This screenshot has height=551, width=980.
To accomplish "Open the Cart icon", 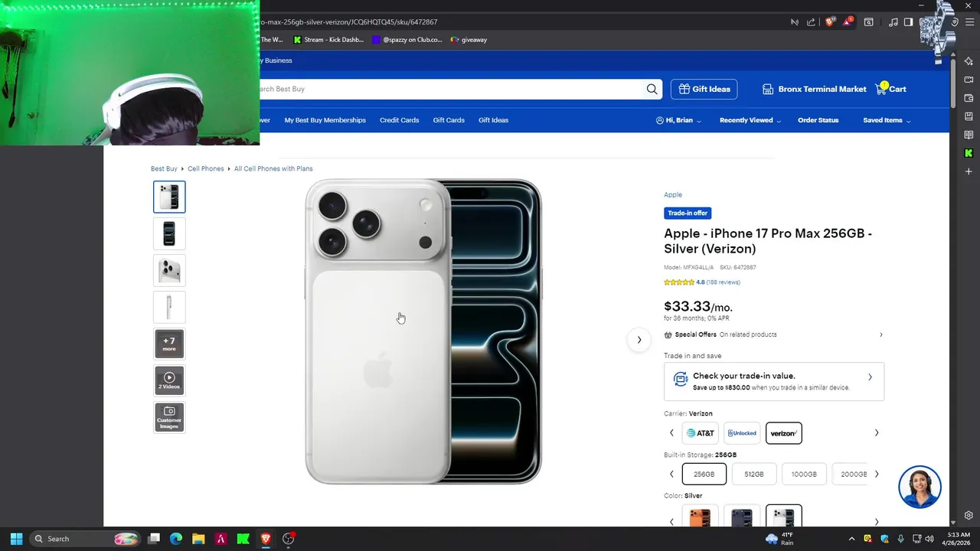I will coord(881,89).
